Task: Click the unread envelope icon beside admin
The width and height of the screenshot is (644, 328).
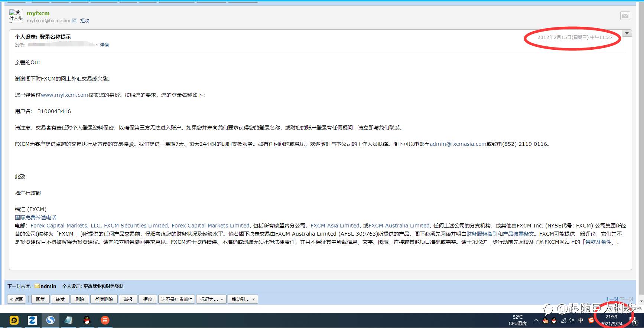Action: (x=37, y=286)
